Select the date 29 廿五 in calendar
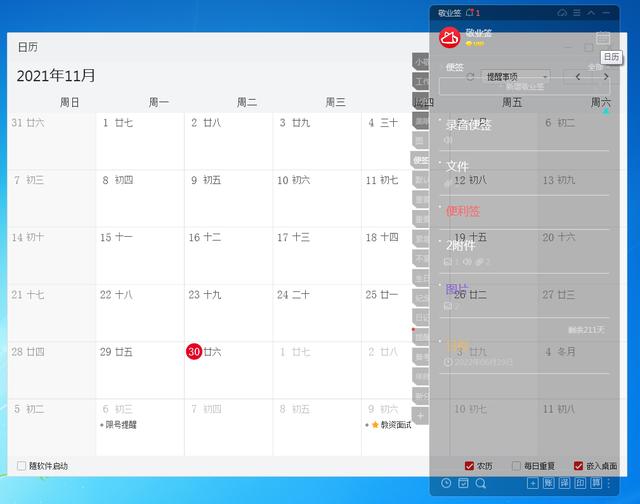 116,352
